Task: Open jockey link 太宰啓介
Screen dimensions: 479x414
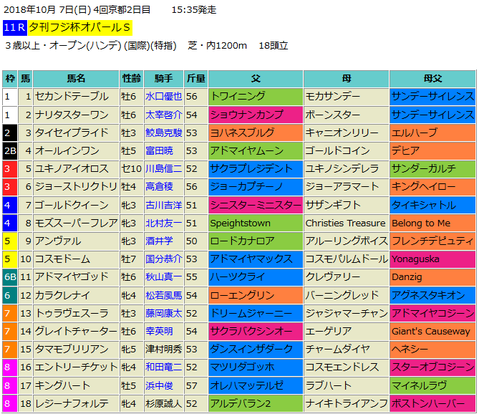Action: click(x=163, y=115)
